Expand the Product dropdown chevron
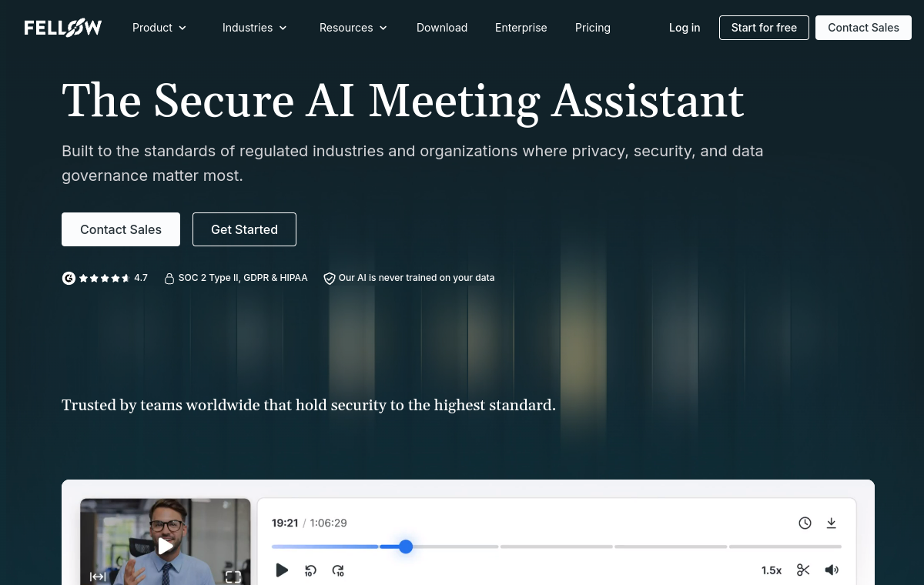 coord(182,28)
